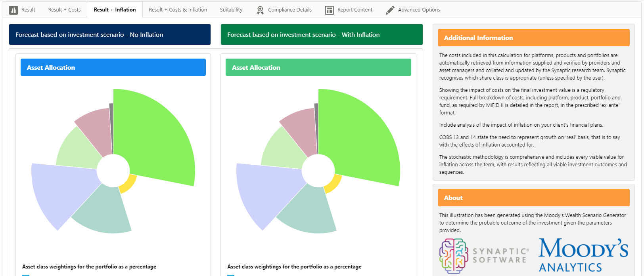This screenshot has height=276, width=644.
Task: Go to Result + Costs & Inflation tab
Action: (x=178, y=10)
